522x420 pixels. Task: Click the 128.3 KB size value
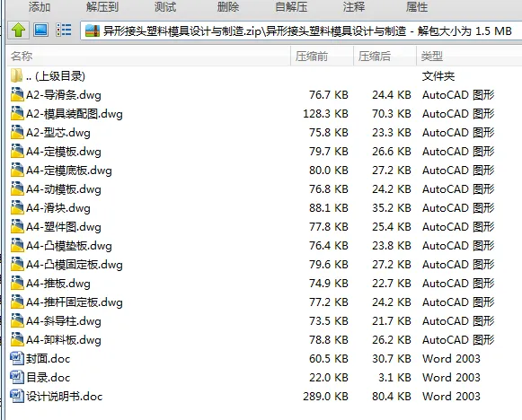pos(325,114)
